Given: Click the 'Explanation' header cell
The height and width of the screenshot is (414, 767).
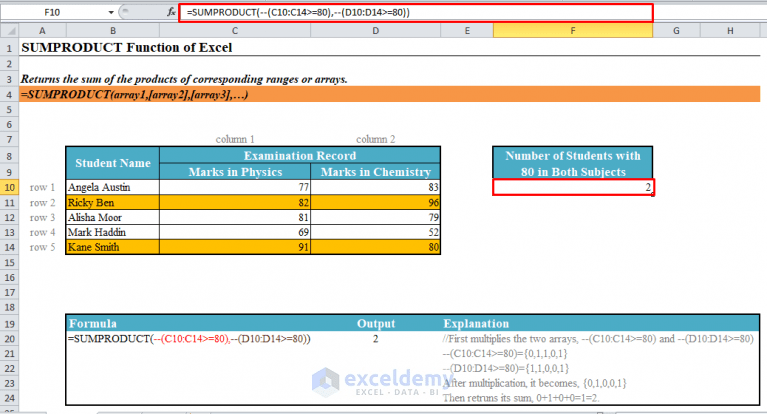Looking at the screenshot, I should click(476, 323).
